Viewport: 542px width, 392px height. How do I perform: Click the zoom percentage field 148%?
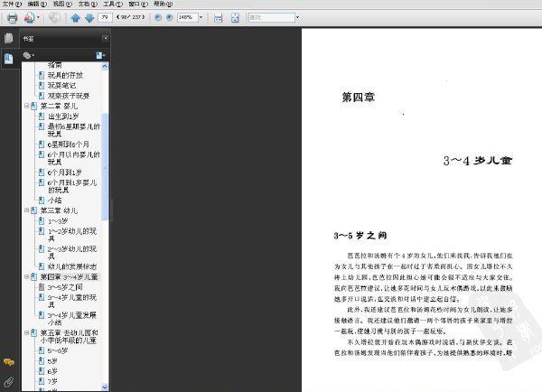(x=187, y=17)
